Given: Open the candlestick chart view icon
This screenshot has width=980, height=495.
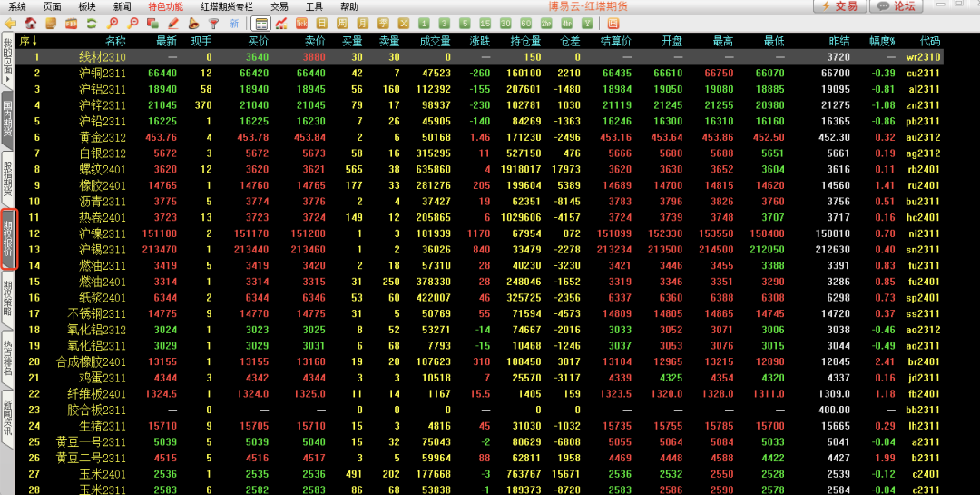Looking at the screenshot, I should (281, 23).
